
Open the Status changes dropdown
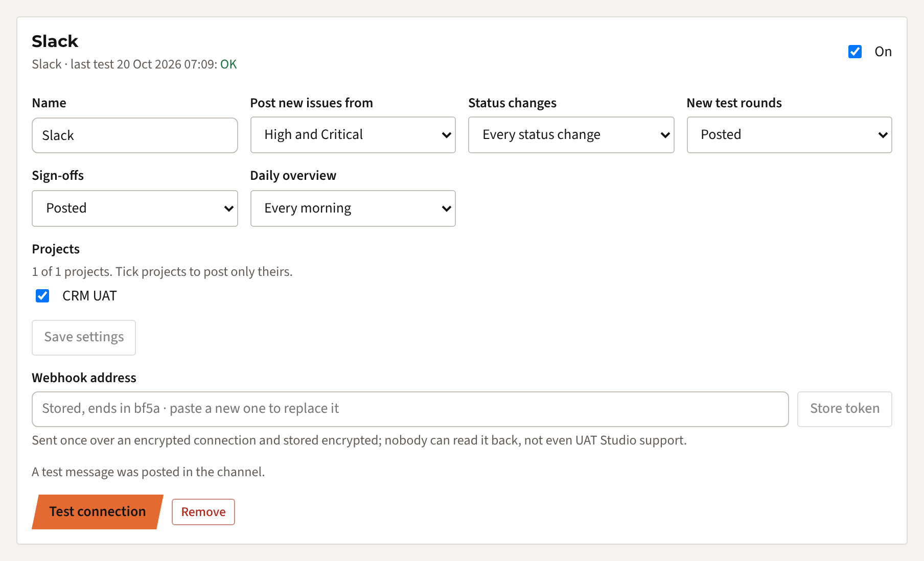pos(571,135)
